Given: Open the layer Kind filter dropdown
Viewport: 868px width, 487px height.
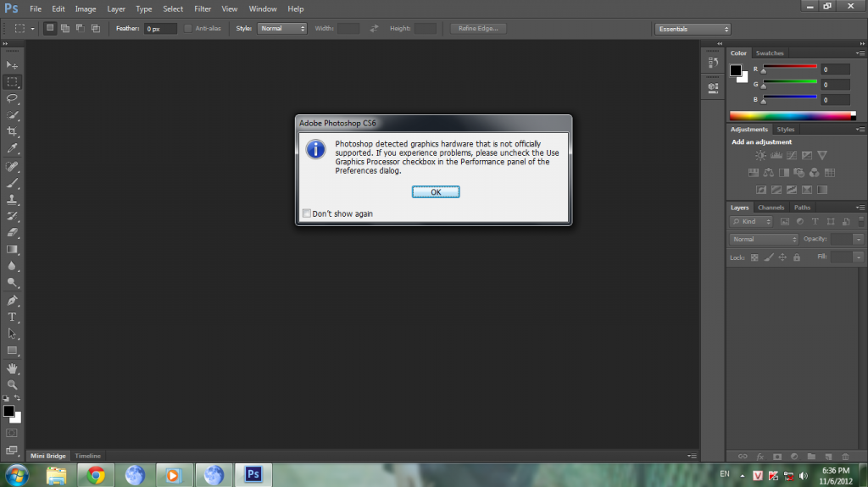Looking at the screenshot, I should tap(751, 221).
